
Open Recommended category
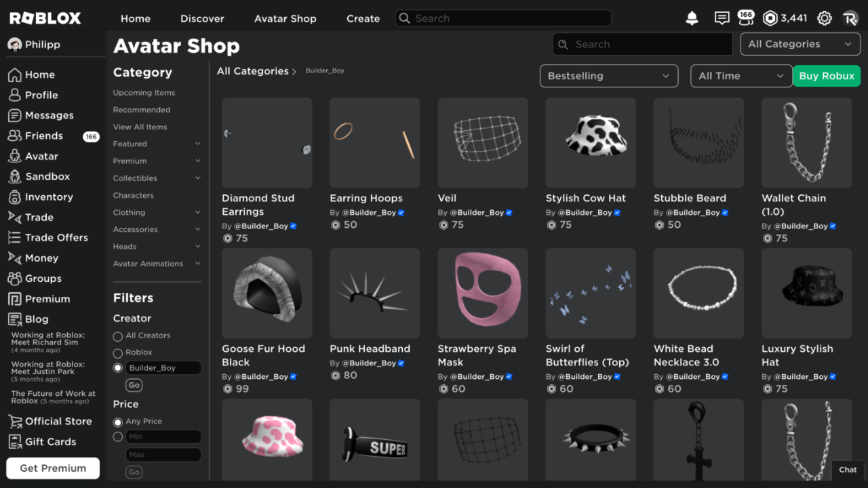pyautogui.click(x=142, y=110)
